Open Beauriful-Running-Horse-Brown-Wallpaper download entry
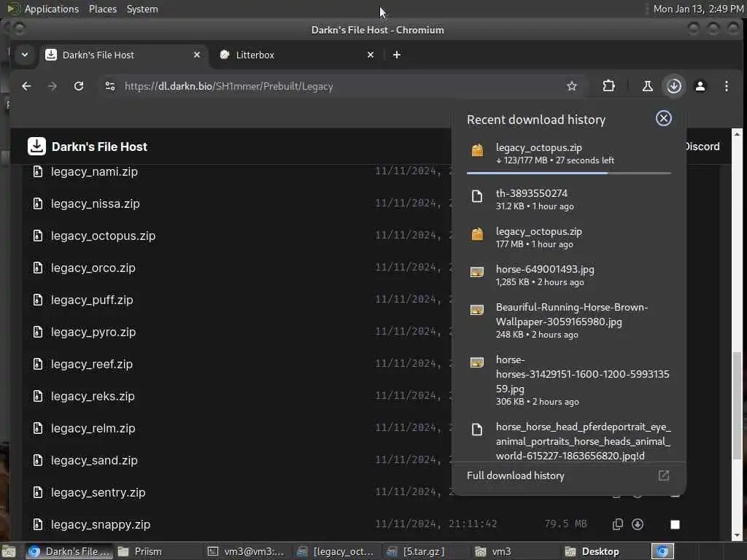This screenshot has height=560, width=747. click(569, 321)
